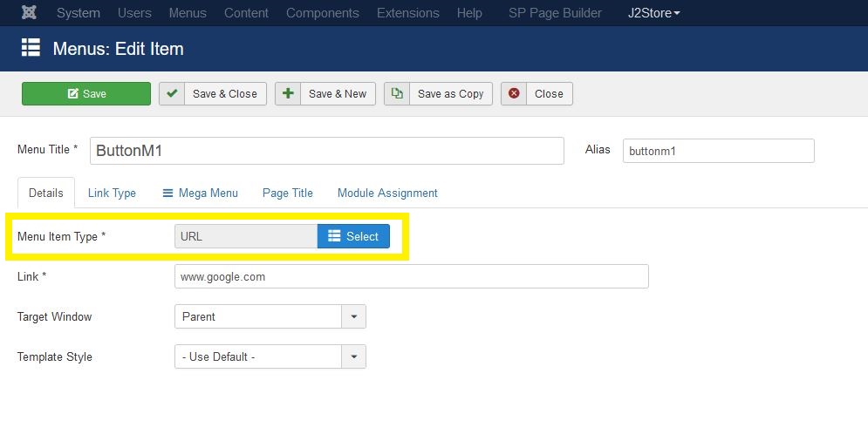The height and width of the screenshot is (441, 868).
Task: Switch to the Mega Menu tab
Action: pyautogui.click(x=201, y=193)
